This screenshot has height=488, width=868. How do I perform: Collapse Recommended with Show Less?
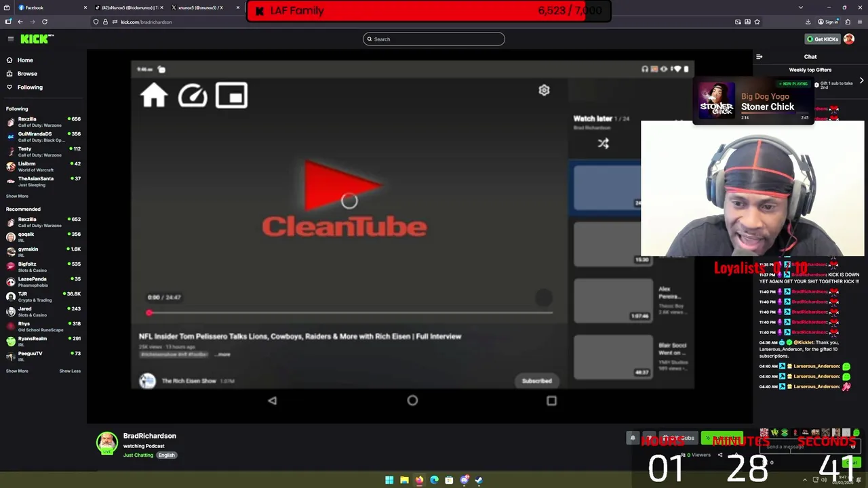(70, 371)
